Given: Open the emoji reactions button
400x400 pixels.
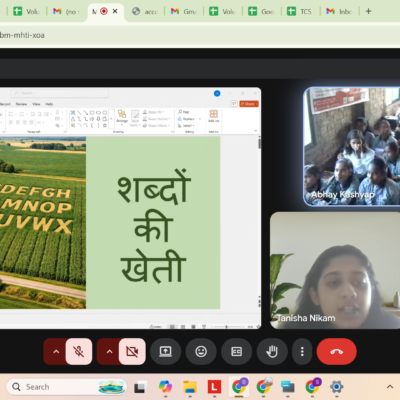Looking at the screenshot, I should tap(201, 351).
